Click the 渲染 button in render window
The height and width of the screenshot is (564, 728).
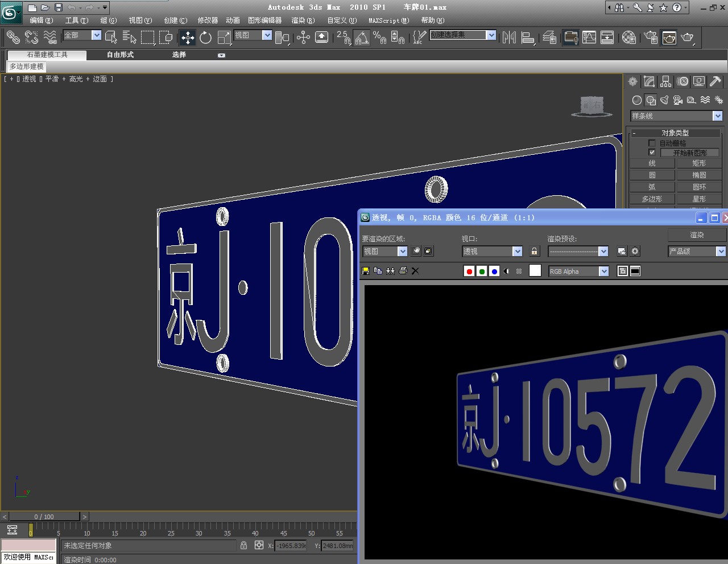[697, 234]
